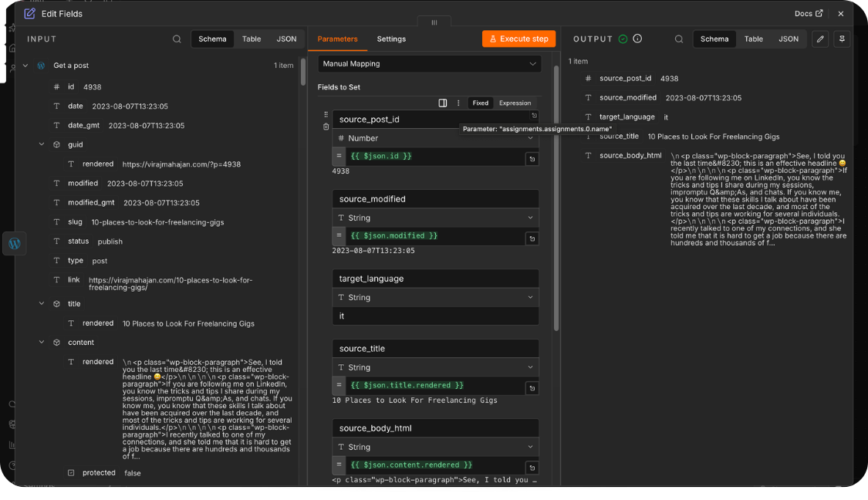Click the Execute step button
The width and height of the screenshot is (868, 500).
pyautogui.click(x=518, y=39)
